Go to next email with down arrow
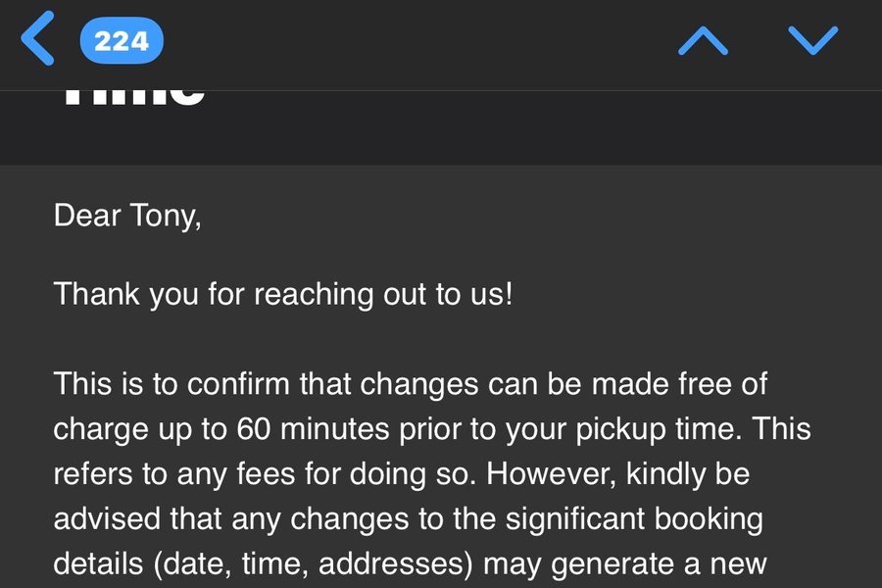 (813, 40)
